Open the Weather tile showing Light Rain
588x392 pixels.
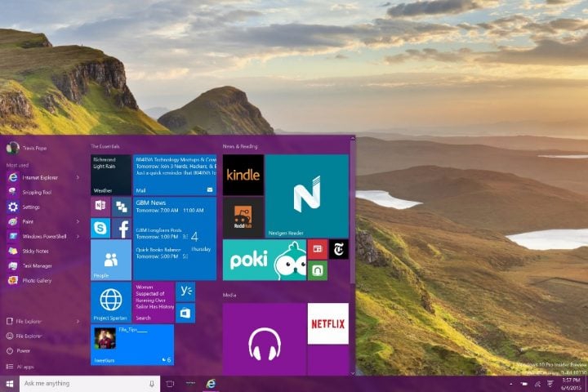point(111,175)
